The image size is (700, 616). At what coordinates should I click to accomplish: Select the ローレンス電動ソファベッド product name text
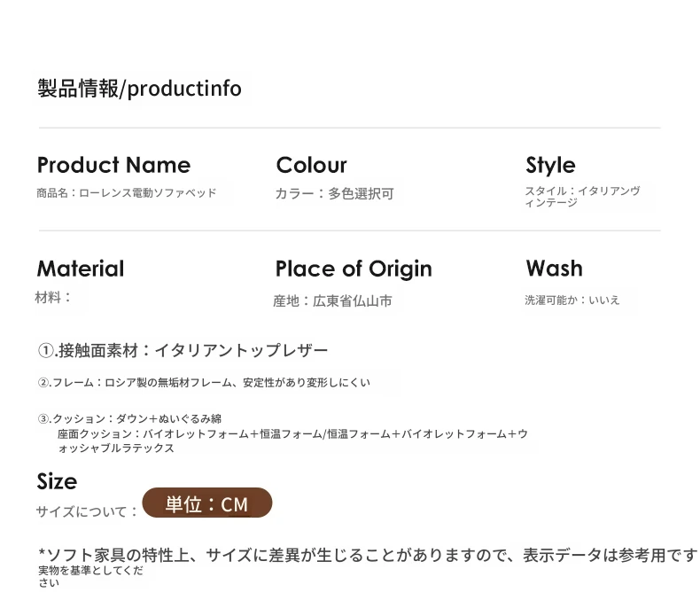148,193
